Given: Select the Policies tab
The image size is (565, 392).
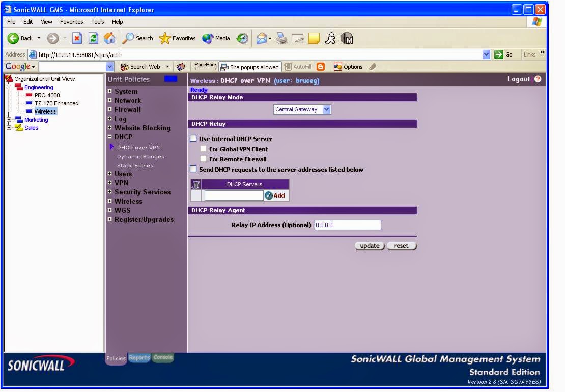Looking at the screenshot, I should [x=116, y=358].
